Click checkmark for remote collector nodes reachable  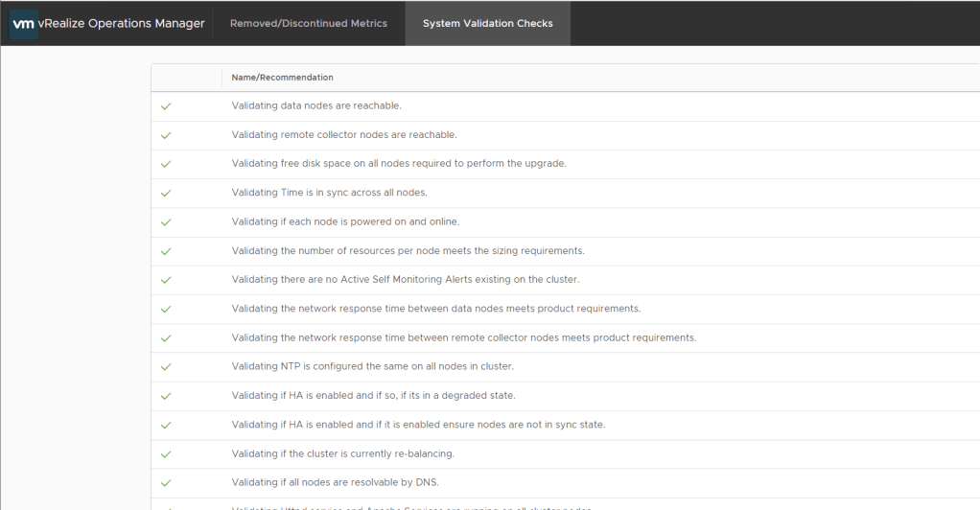point(166,135)
